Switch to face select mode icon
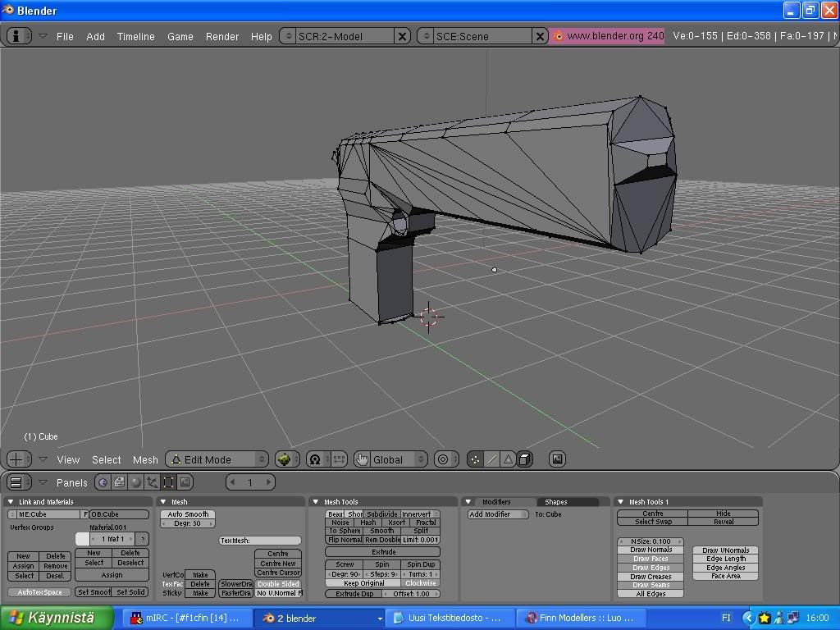 click(509, 459)
